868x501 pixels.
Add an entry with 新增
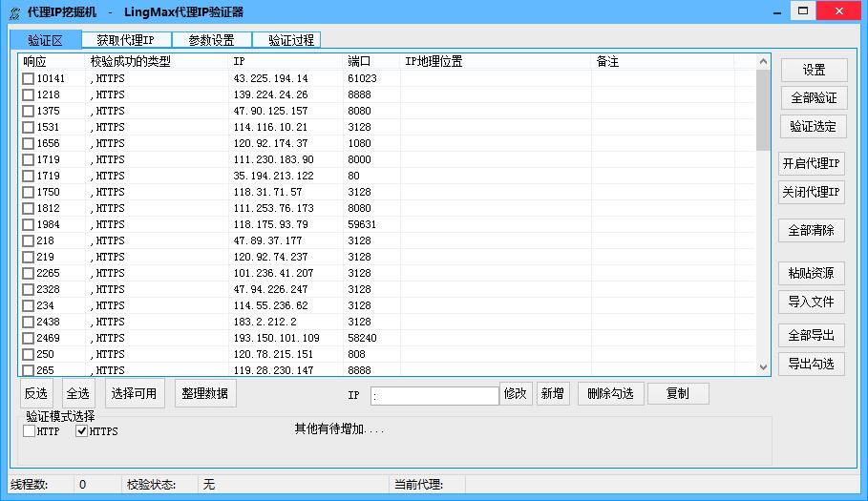(x=553, y=394)
